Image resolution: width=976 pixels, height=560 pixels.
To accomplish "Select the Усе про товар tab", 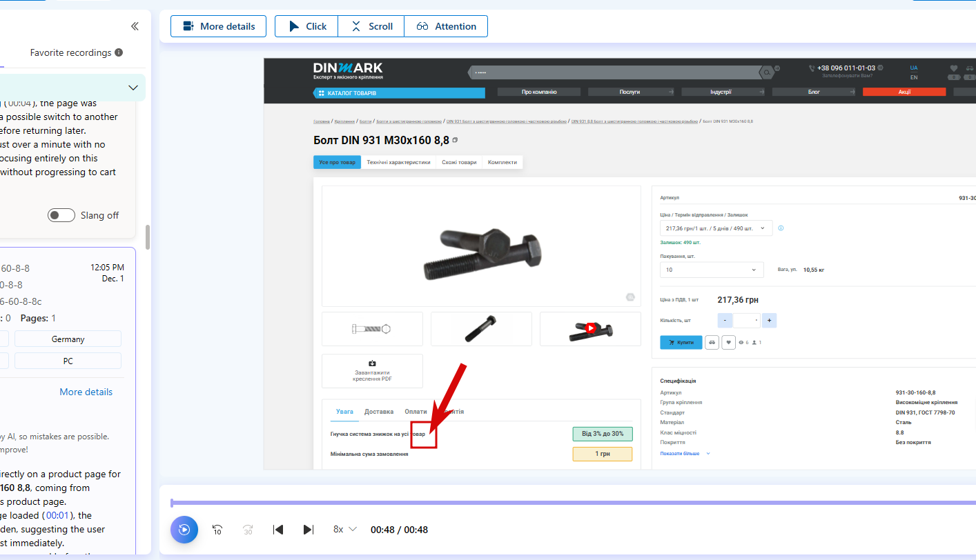I will [337, 162].
